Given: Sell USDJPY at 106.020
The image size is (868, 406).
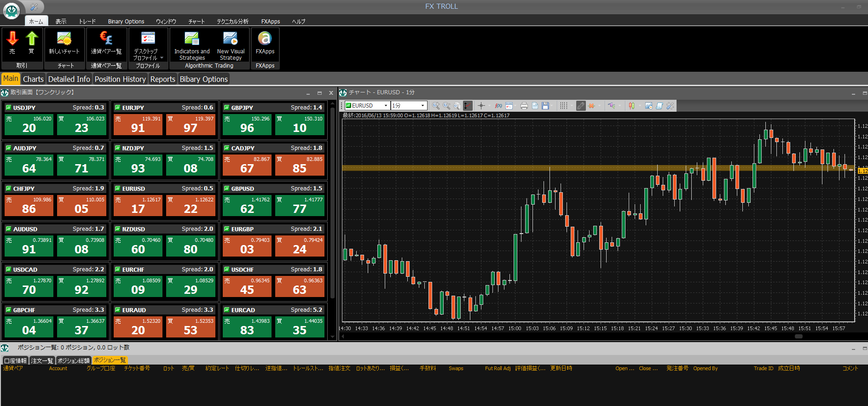Looking at the screenshot, I should point(29,125).
